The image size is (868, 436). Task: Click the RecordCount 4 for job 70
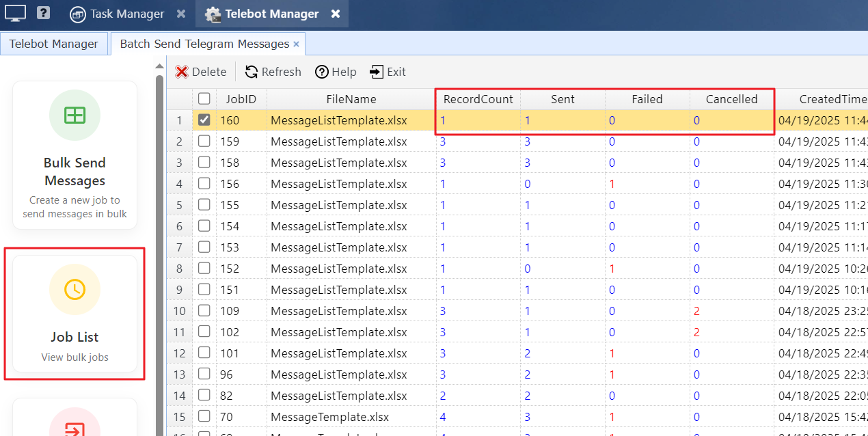[478, 417]
